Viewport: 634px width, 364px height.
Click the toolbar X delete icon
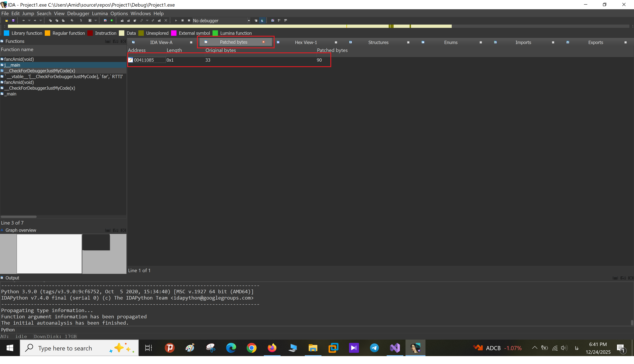166,20
